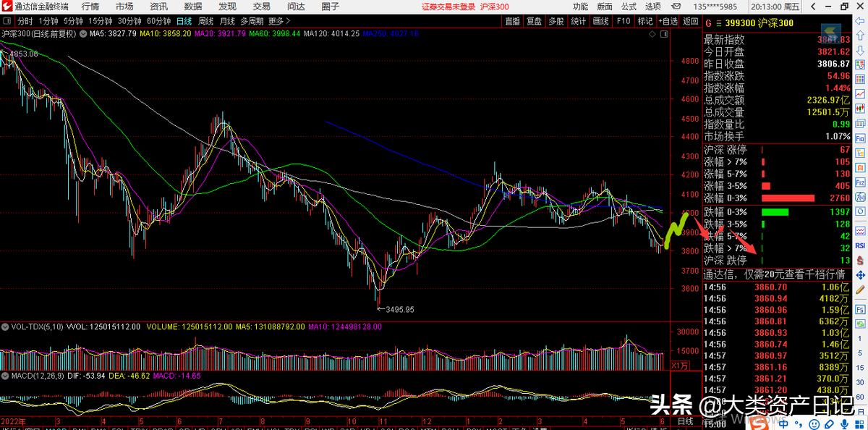Expand the MACD indicator dropdown arrow
The height and width of the screenshot is (430, 868).
click(x=5, y=376)
